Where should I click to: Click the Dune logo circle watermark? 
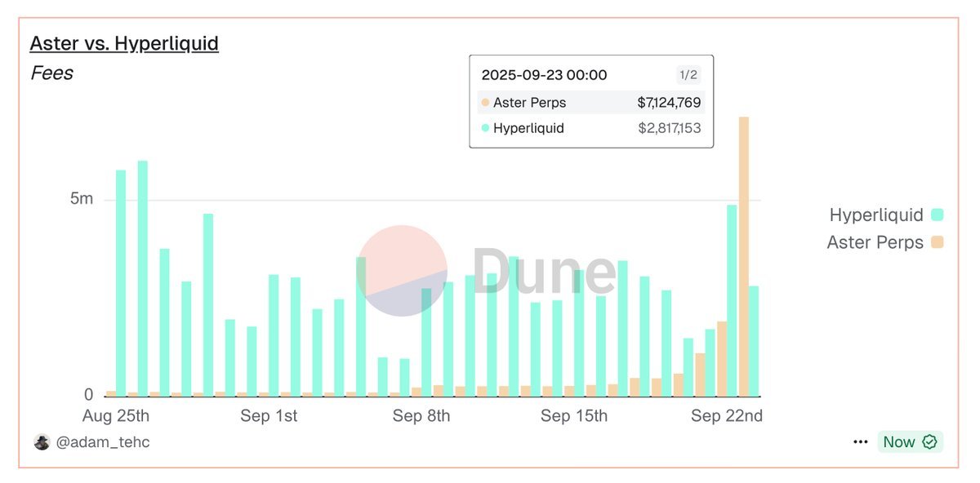[x=402, y=271]
